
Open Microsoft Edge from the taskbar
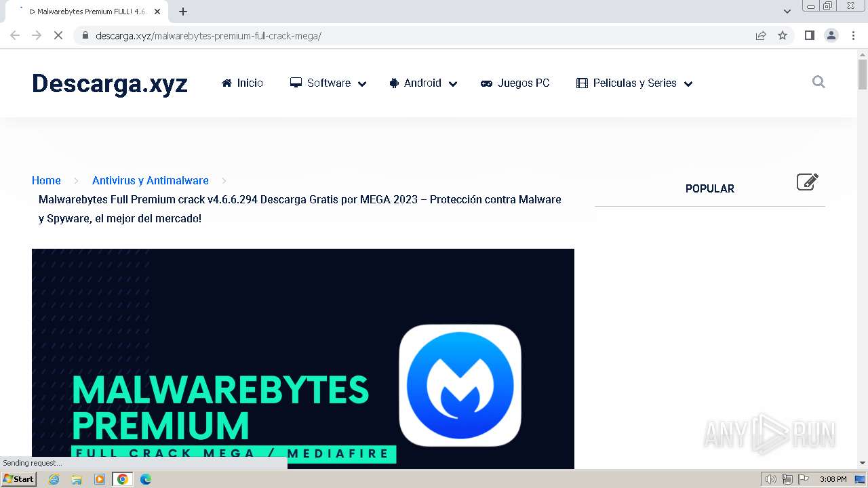pyautogui.click(x=145, y=479)
